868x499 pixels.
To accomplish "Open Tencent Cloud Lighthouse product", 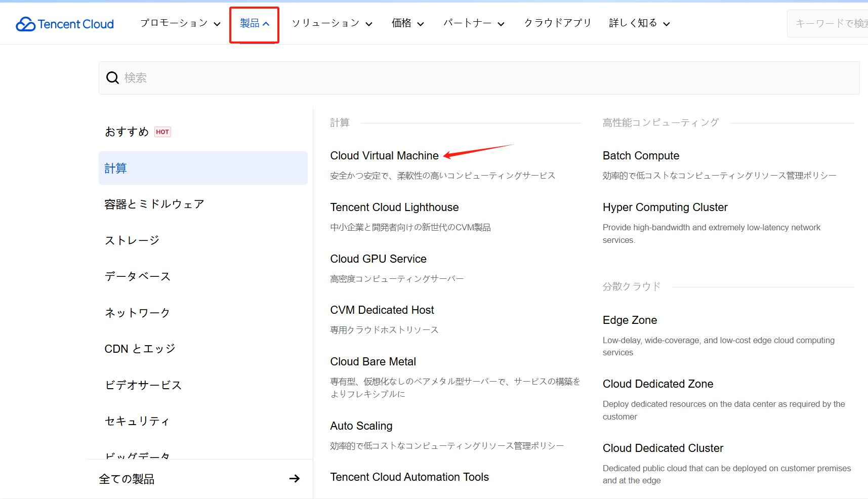I will [x=394, y=207].
